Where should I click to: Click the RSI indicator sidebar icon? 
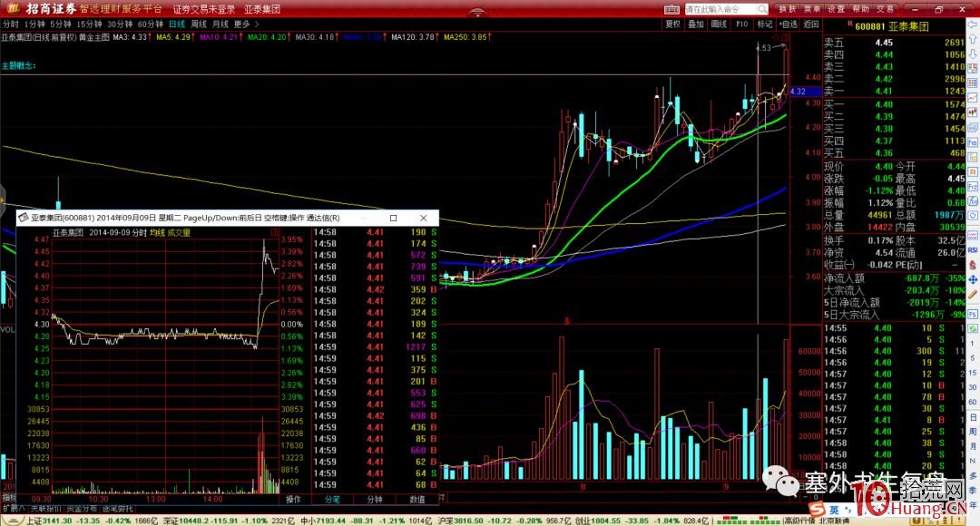973,250
